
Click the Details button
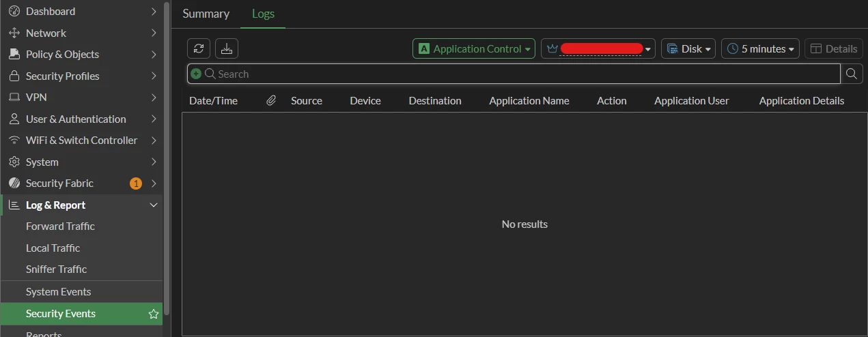(x=834, y=48)
